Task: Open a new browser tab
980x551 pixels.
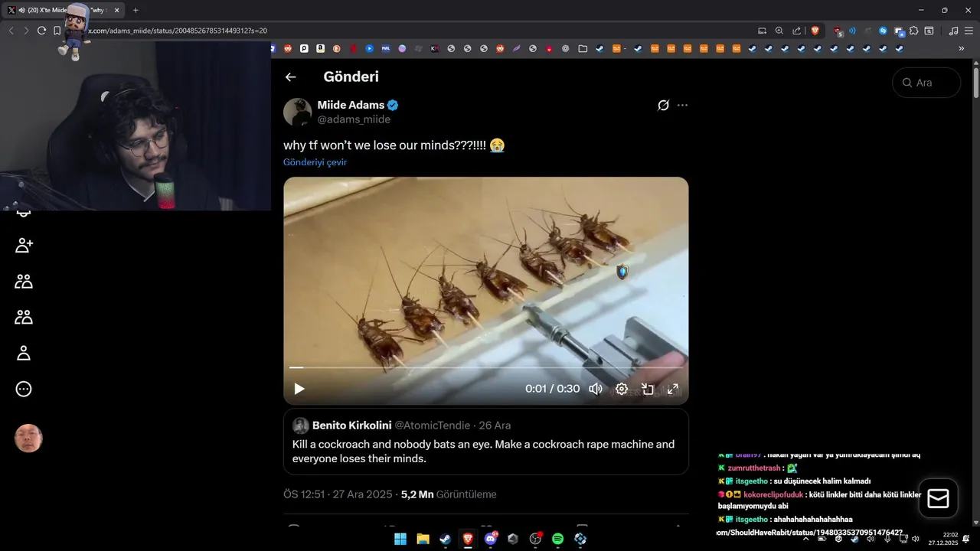Action: tap(136, 10)
